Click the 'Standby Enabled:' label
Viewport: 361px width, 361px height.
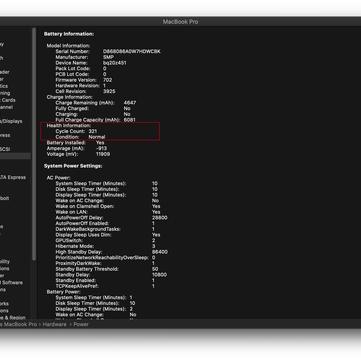tap(75, 281)
